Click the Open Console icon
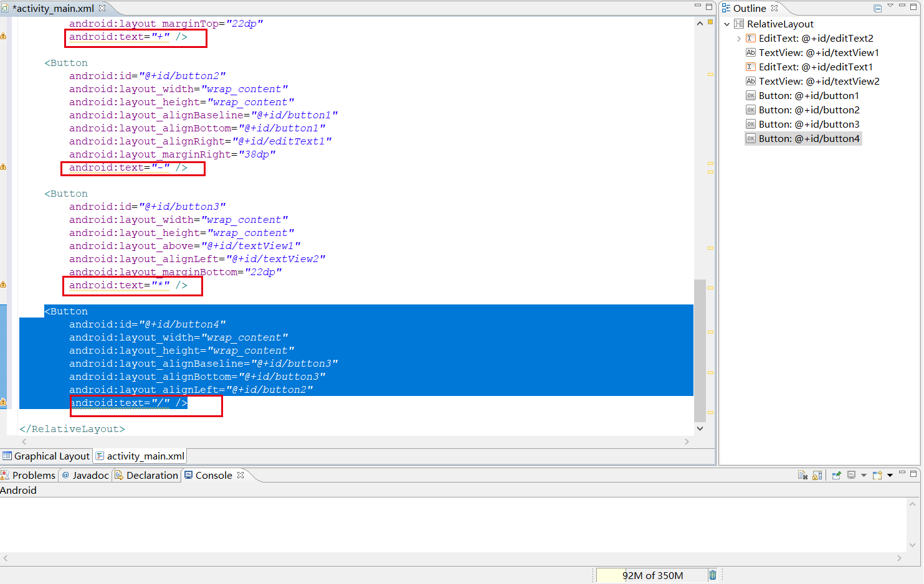 [877, 475]
